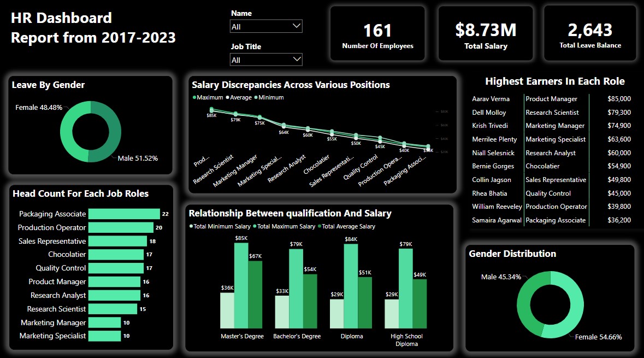Select the Marketing Specialist head count bar
644x358 pixels.
tap(104, 336)
